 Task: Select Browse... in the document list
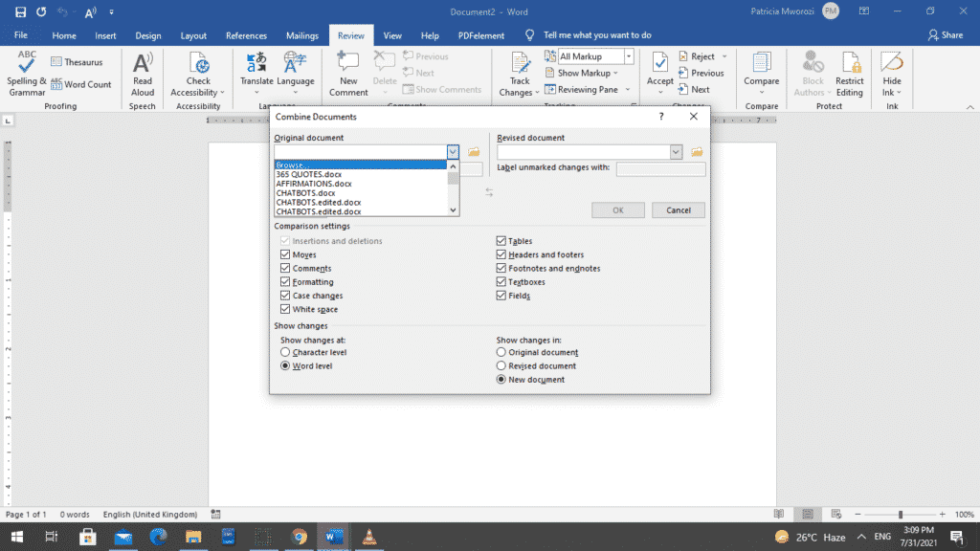click(361, 165)
